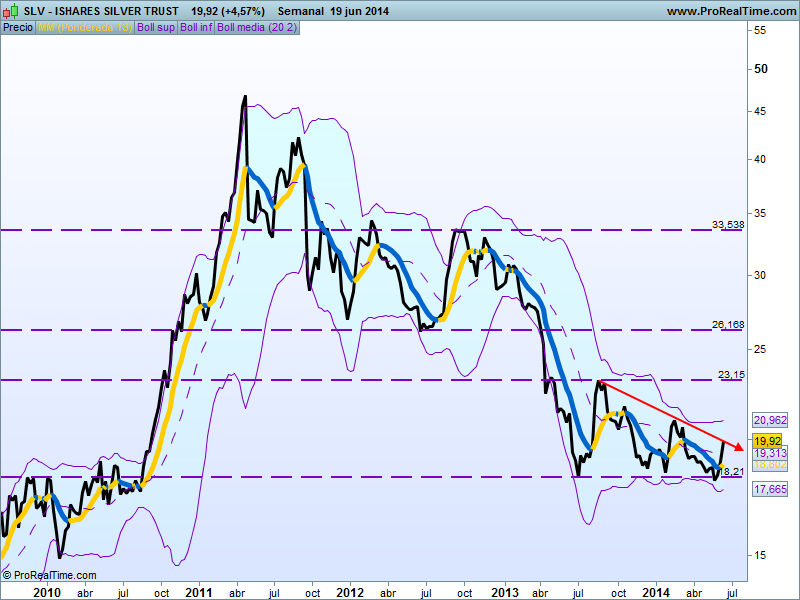This screenshot has height=600, width=800.
Task: Click the 33,538 horizontal level label
Action: (729, 225)
